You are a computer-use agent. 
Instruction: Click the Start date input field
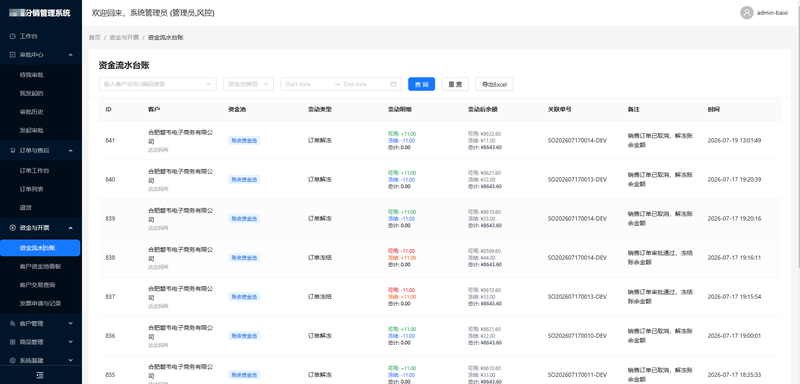pyautogui.click(x=307, y=84)
